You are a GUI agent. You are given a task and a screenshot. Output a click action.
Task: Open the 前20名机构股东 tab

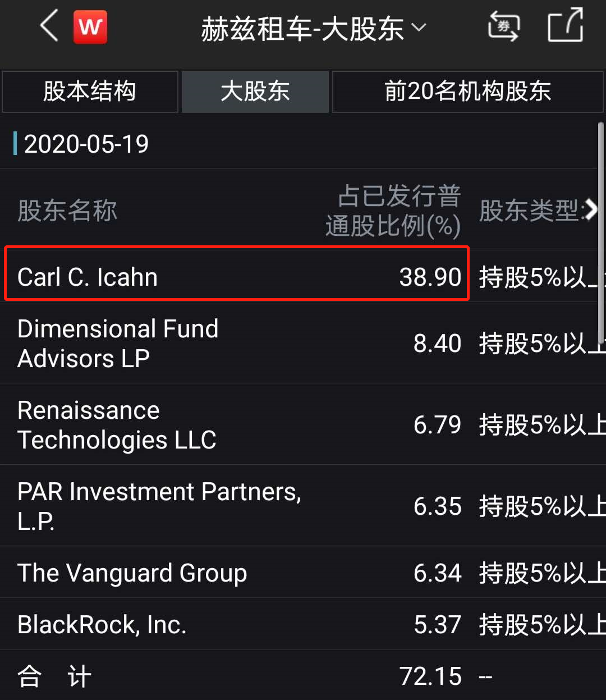pyautogui.click(x=467, y=91)
